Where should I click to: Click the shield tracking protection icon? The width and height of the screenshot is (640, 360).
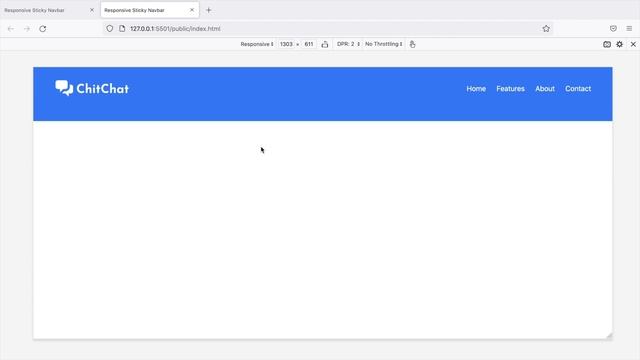[110, 29]
